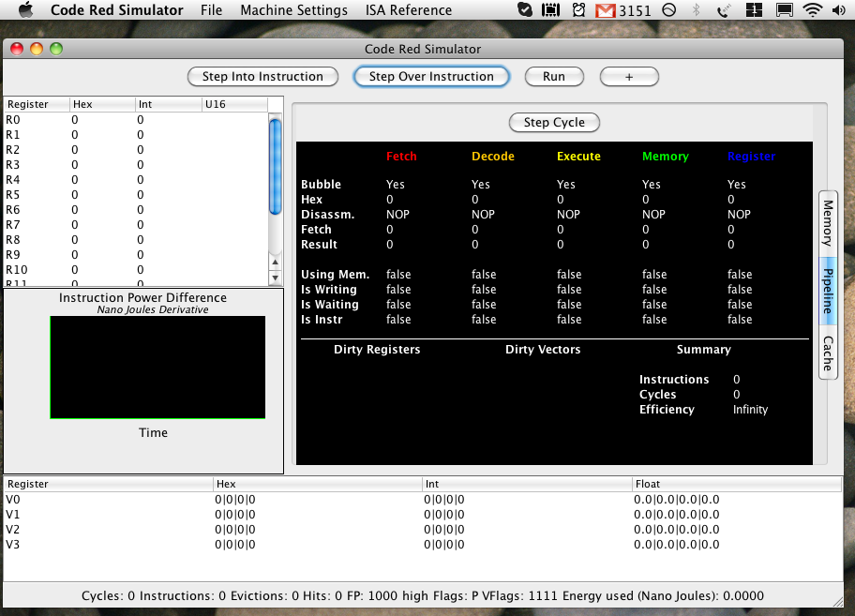Open the ISA Reference menu
Image resolution: width=855 pixels, height=616 pixels.
point(408,10)
